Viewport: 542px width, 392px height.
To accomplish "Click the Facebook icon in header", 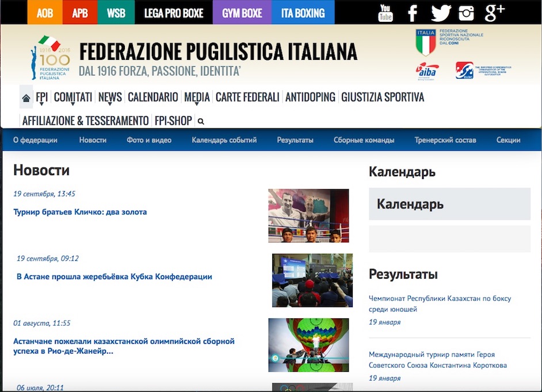I will [x=413, y=13].
